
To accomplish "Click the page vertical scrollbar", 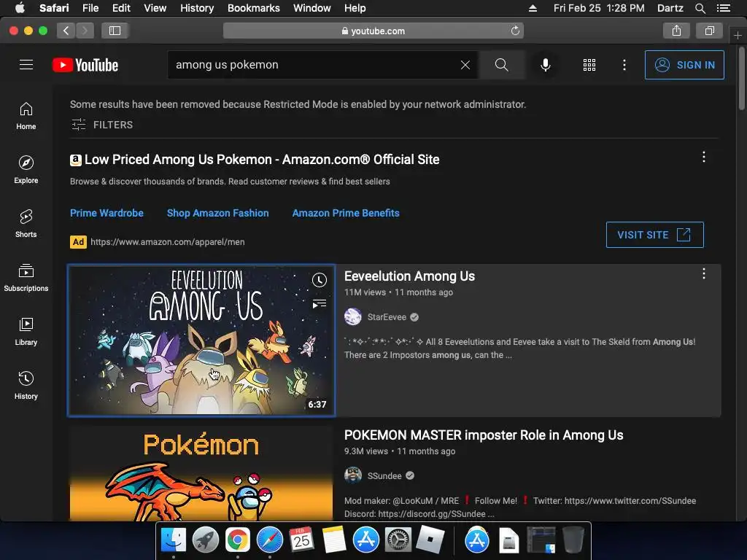I will 741,79.
